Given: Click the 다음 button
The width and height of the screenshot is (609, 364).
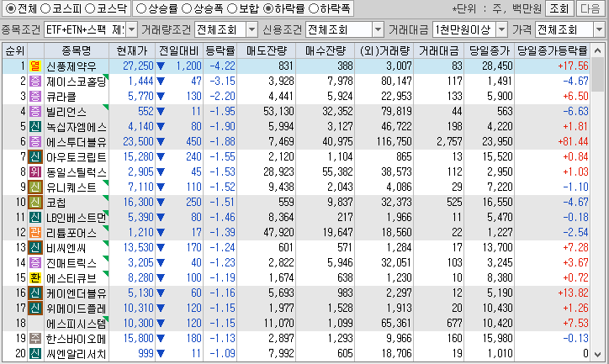Looking at the screenshot, I should tap(590, 8).
